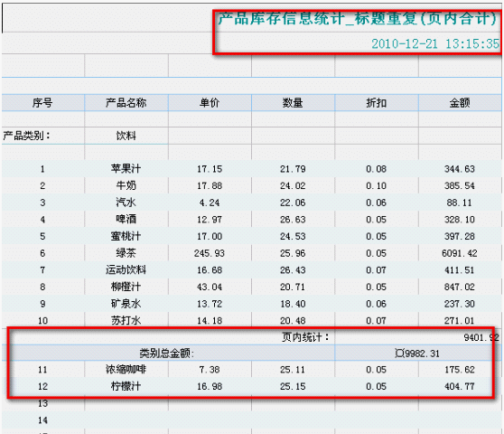Select the 单价 column header

[x=210, y=103]
